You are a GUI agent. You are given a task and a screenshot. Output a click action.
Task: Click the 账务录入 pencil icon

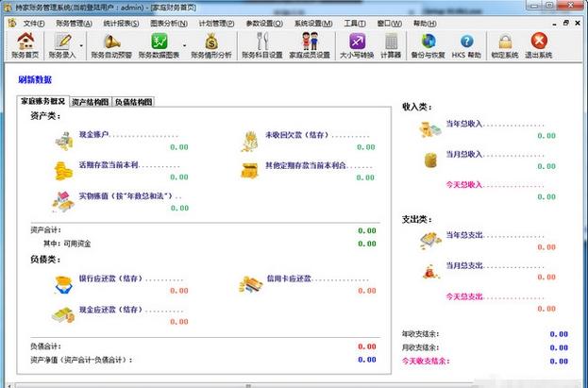(65, 44)
